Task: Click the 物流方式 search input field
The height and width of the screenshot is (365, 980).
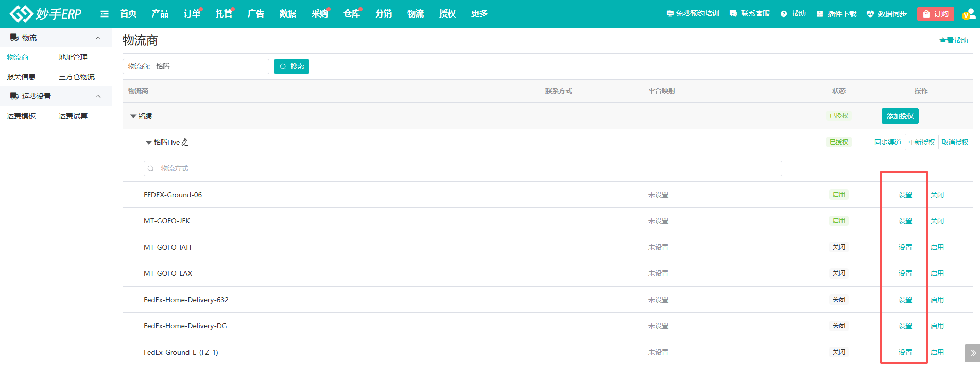Action: tap(462, 168)
